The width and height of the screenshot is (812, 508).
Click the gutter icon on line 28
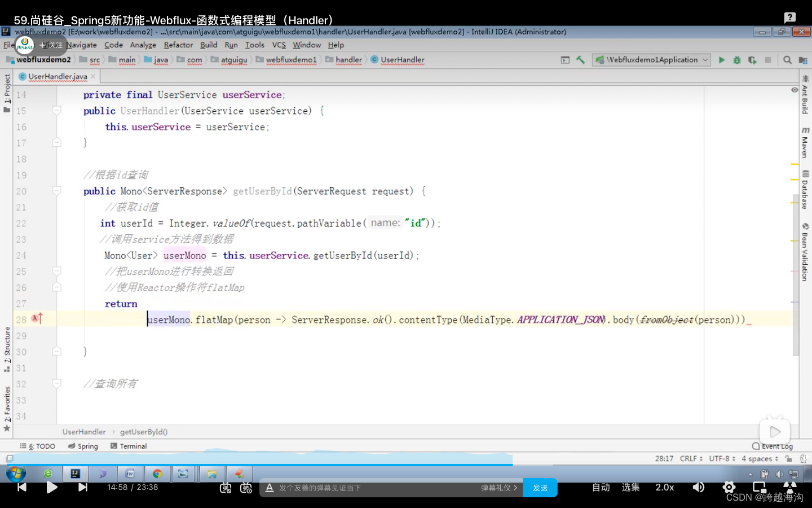point(37,319)
